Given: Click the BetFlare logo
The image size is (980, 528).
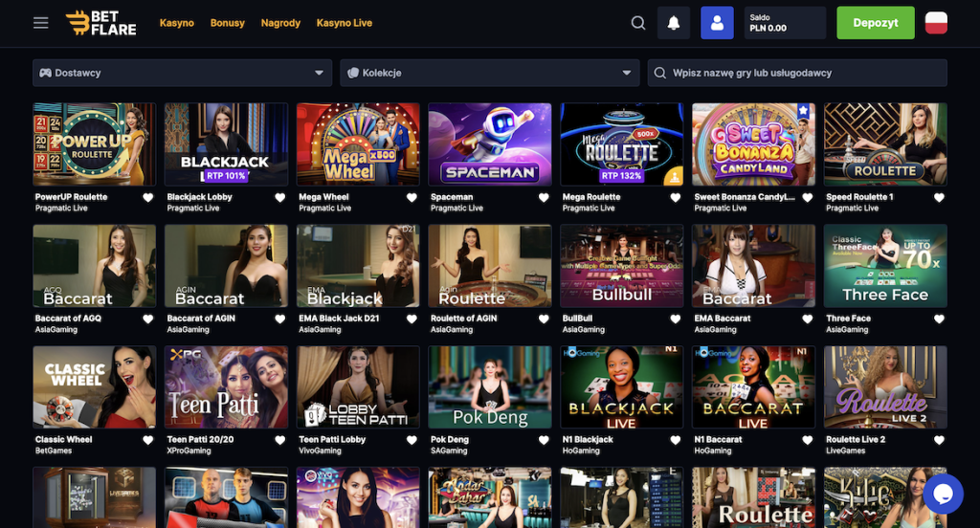Looking at the screenshot, I should pyautogui.click(x=100, y=23).
